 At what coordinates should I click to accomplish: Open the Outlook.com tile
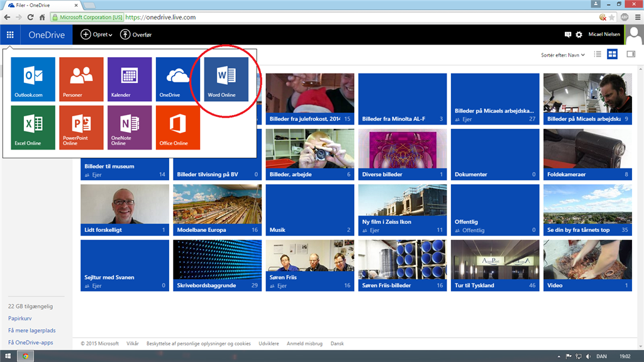(x=33, y=79)
